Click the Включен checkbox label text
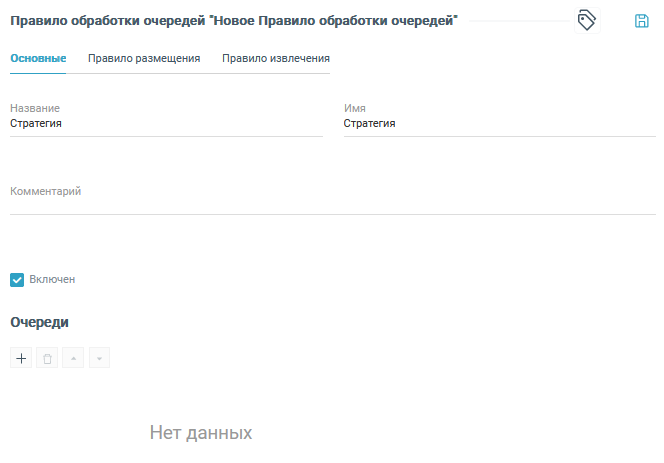 click(x=52, y=280)
